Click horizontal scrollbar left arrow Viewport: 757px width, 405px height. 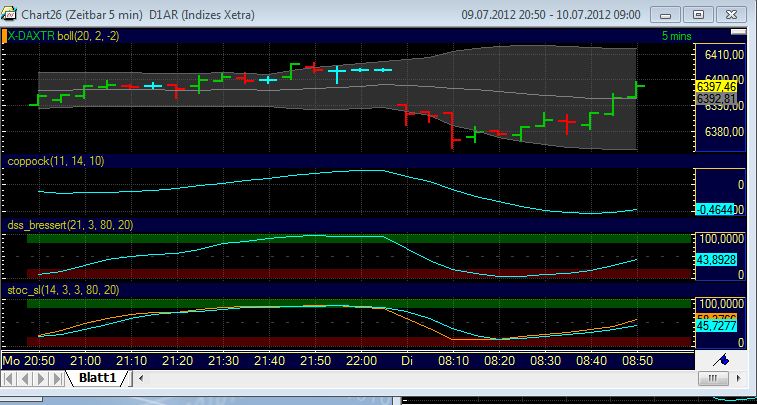pyautogui.click(x=141, y=378)
